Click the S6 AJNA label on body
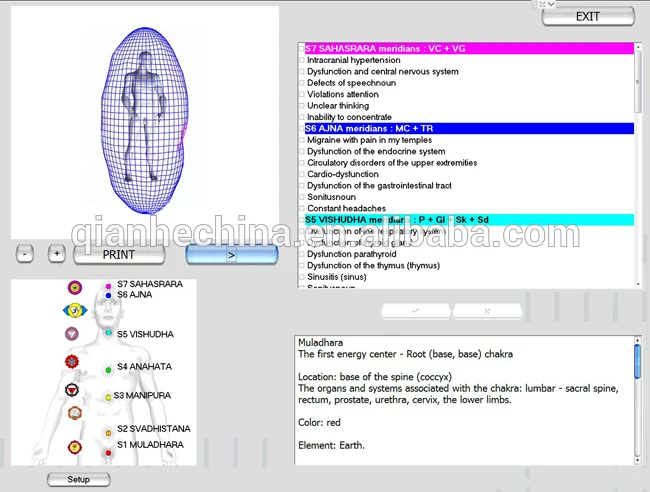Viewport: 650px width, 492px height. 134,295
